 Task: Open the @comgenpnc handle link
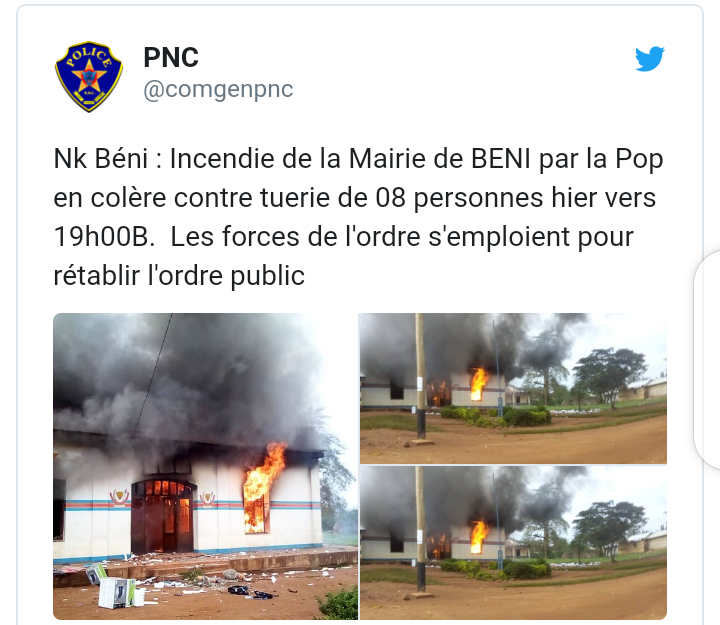tap(218, 90)
